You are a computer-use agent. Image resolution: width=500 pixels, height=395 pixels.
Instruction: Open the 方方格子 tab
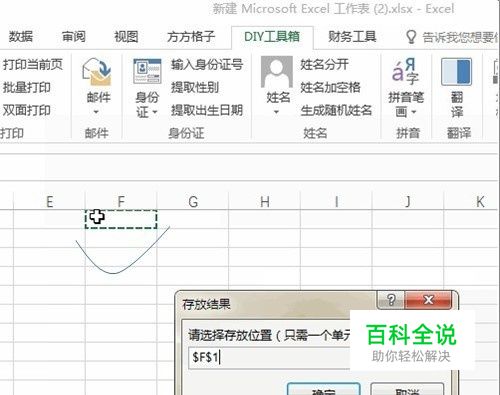point(191,37)
